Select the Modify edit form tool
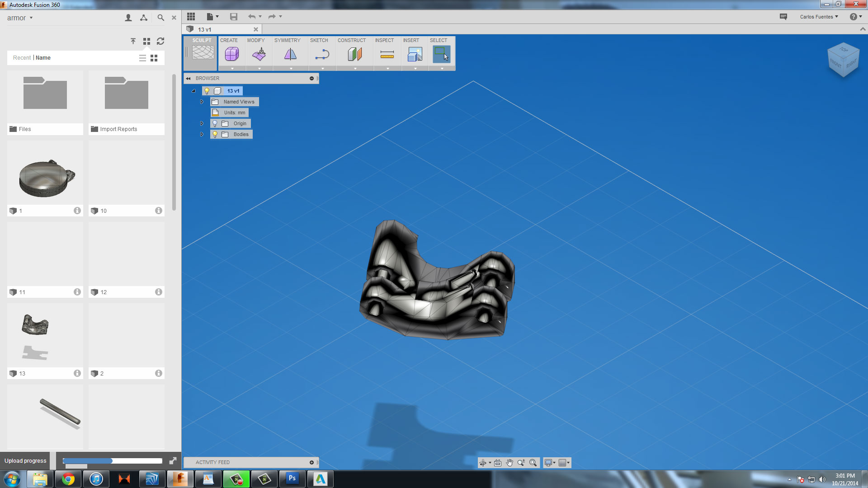The image size is (868, 488). (x=259, y=54)
